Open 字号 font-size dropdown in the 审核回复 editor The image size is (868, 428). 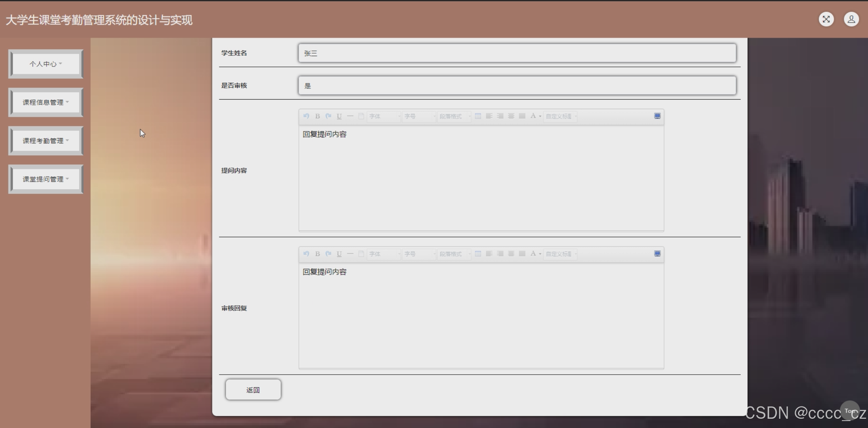point(419,254)
